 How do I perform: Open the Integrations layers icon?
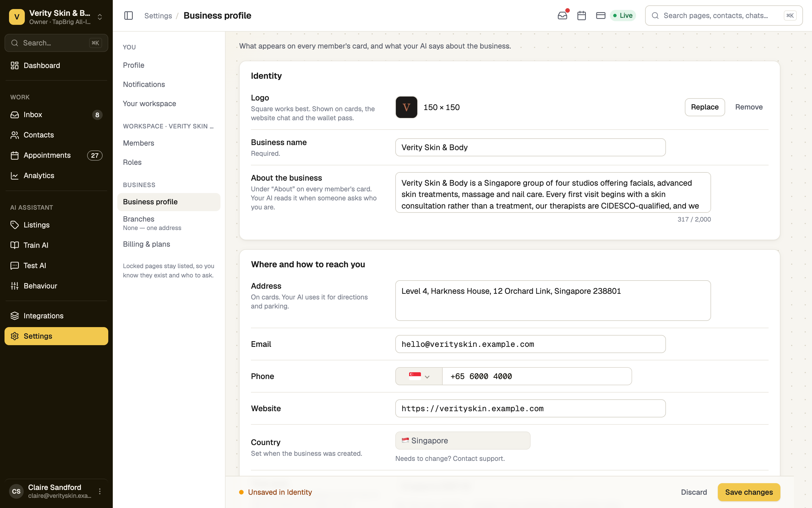click(14, 316)
